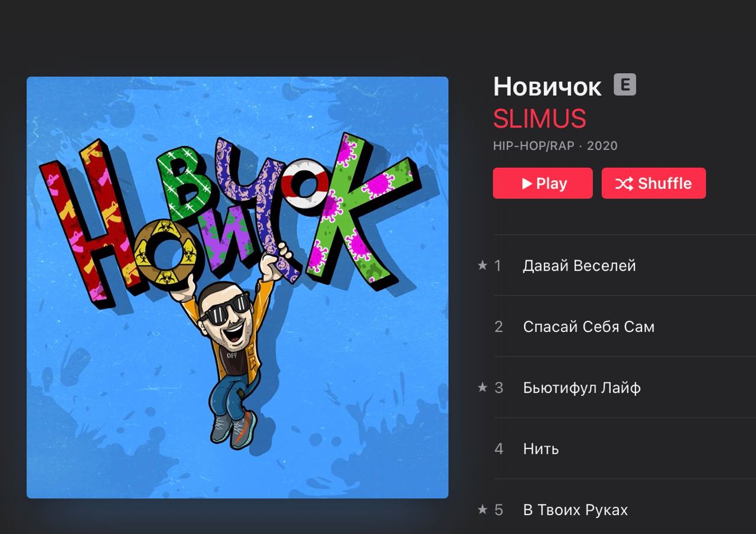This screenshot has width=756, height=534.
Task: Click the play triangle icon in Play button
Action: [527, 184]
